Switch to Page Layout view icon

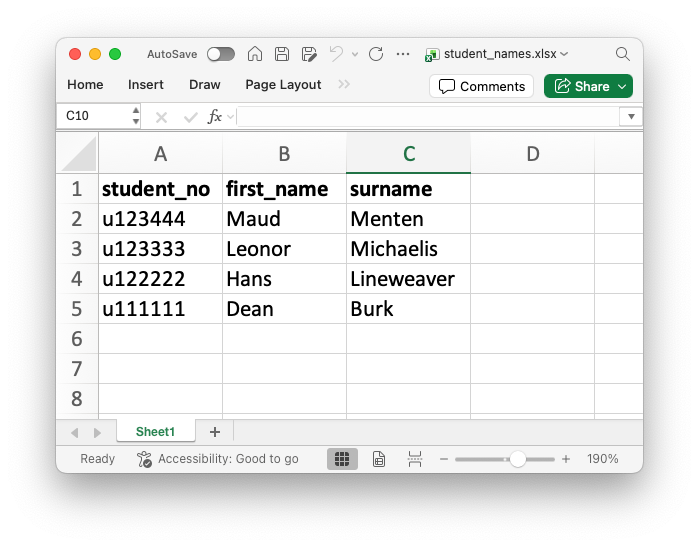coord(378,459)
